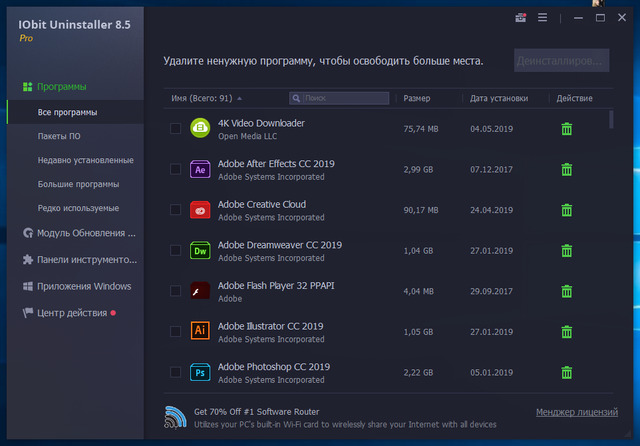Click the green Programs grid icon

[x=28, y=87]
